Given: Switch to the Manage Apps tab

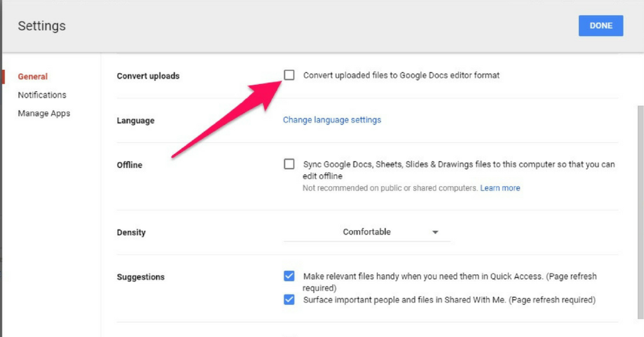Looking at the screenshot, I should point(44,113).
